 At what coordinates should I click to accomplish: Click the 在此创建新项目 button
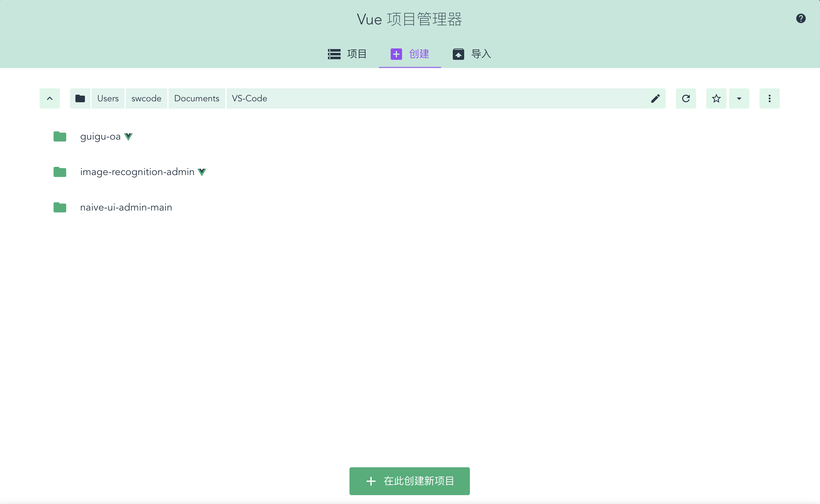point(409,481)
